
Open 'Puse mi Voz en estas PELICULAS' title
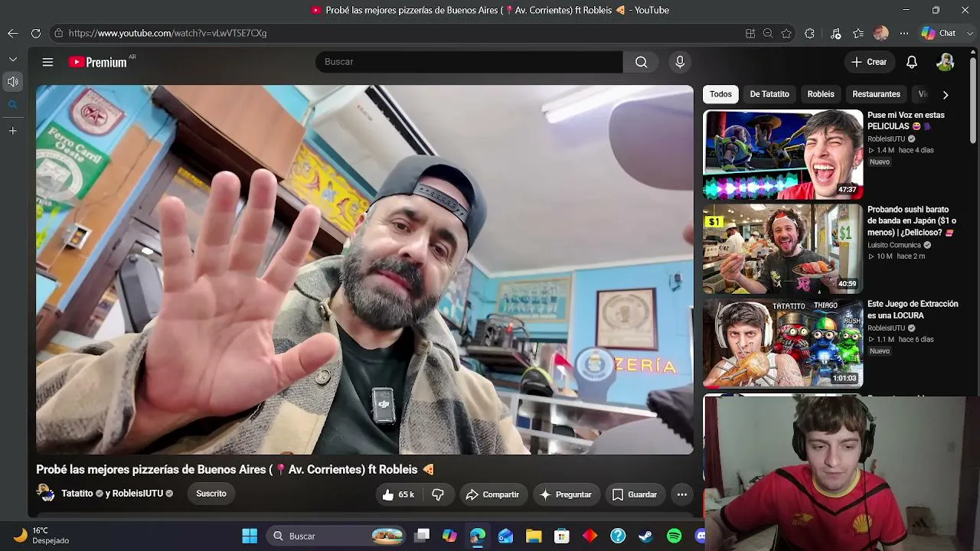click(x=906, y=121)
